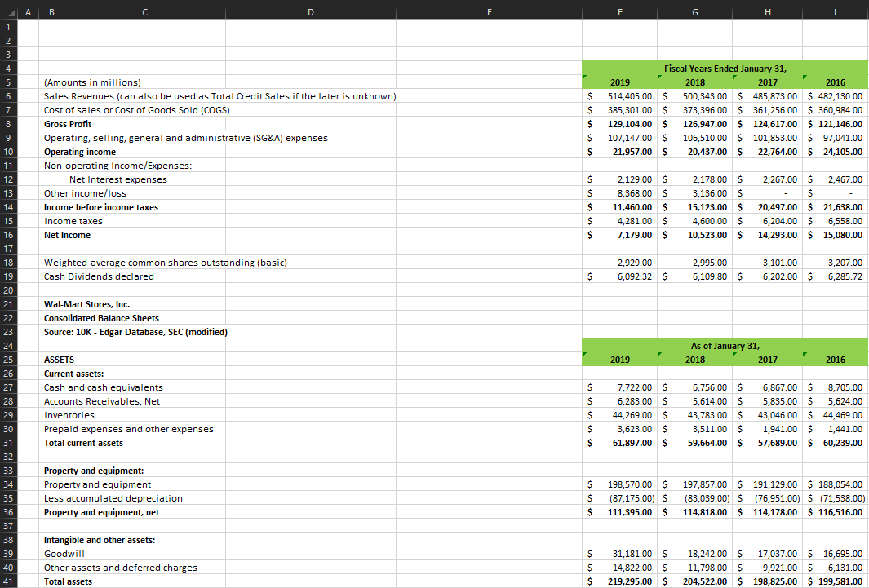Screen dimensions: 869x588
Task: Click the 'ASSETS' heading cell
Action: (x=60, y=360)
